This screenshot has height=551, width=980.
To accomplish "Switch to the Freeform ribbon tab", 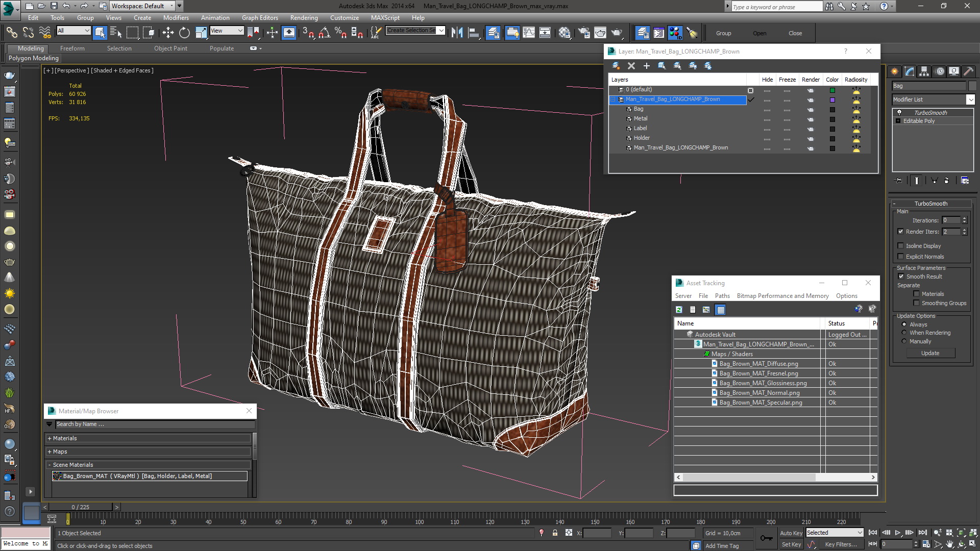I will point(72,48).
